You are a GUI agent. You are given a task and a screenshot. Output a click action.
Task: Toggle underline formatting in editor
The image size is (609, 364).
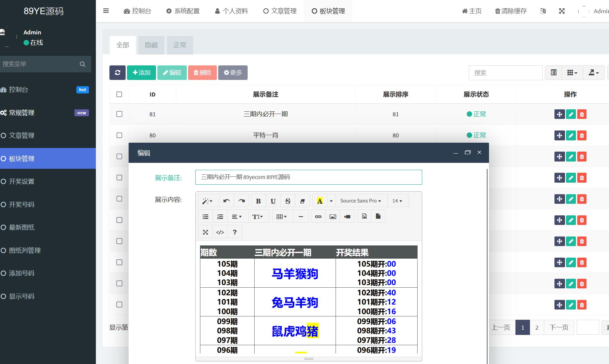click(273, 201)
